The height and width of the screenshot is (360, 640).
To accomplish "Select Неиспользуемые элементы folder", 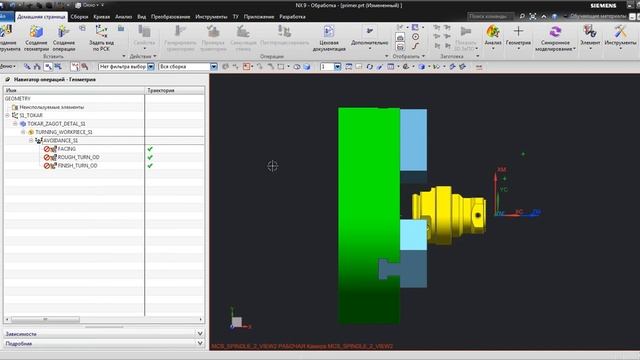I will tap(51, 107).
